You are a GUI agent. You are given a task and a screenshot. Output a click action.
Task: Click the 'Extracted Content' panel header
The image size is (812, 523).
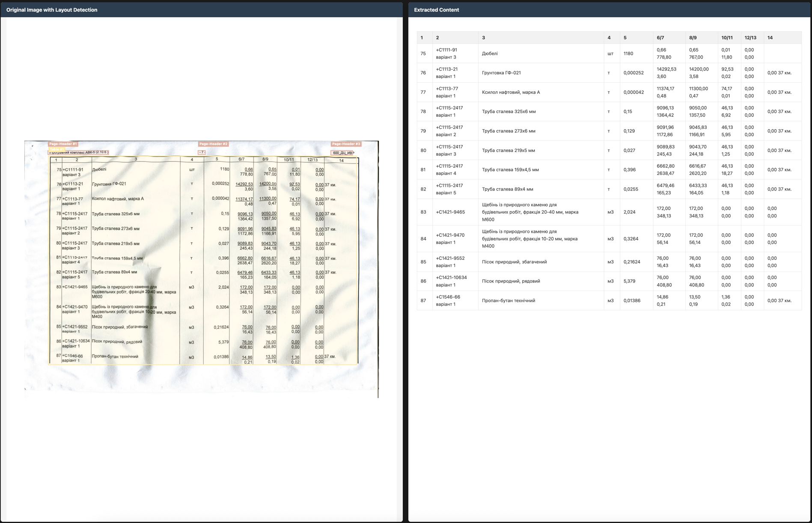436,10
